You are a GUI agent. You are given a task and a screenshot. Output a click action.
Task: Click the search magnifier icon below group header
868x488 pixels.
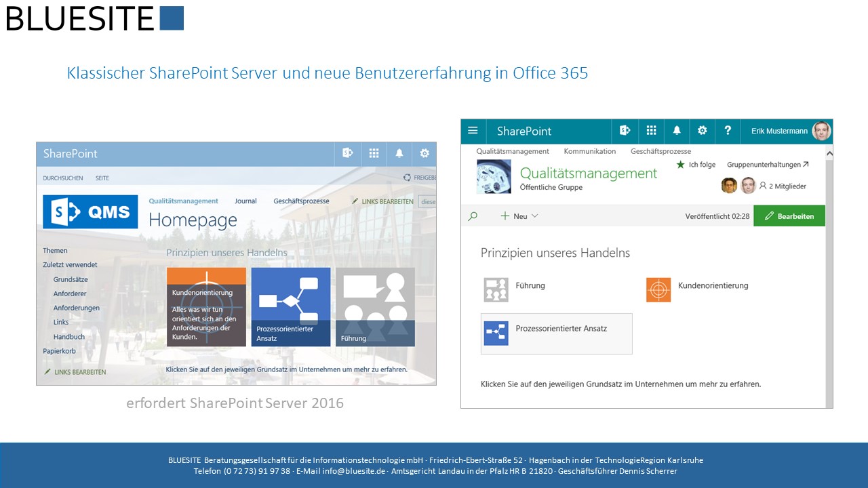click(x=473, y=216)
